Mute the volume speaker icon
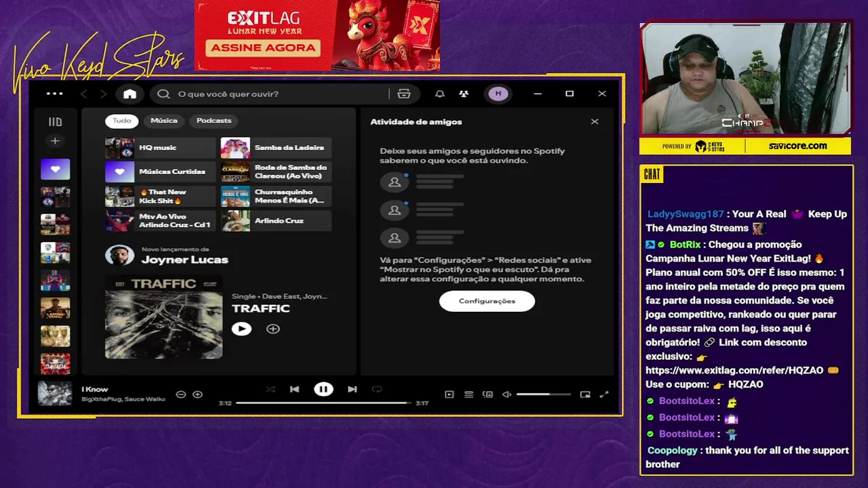This screenshot has height=488, width=868. coord(507,394)
